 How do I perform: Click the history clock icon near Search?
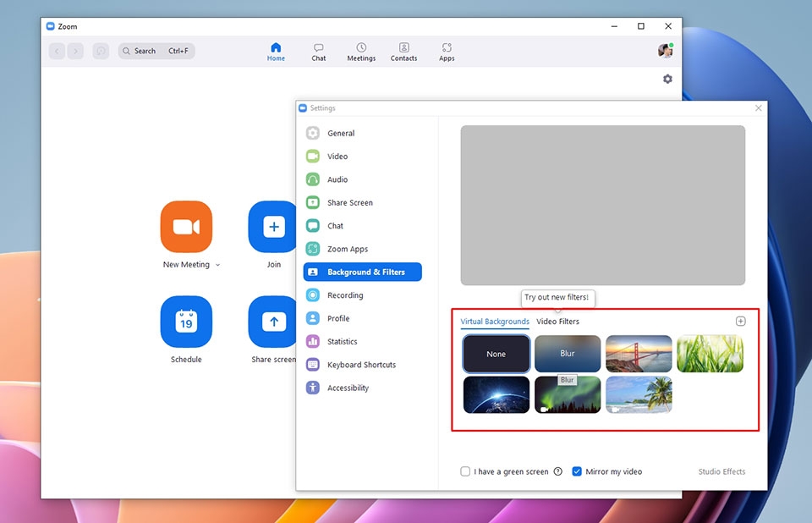101,51
